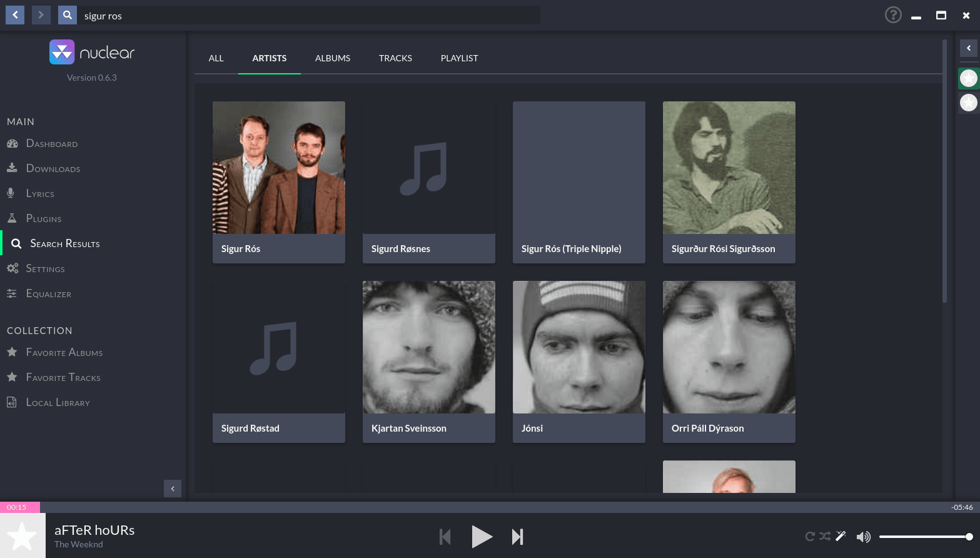Open Dashboard from the sidebar
The height and width of the screenshot is (558, 980).
52,143
